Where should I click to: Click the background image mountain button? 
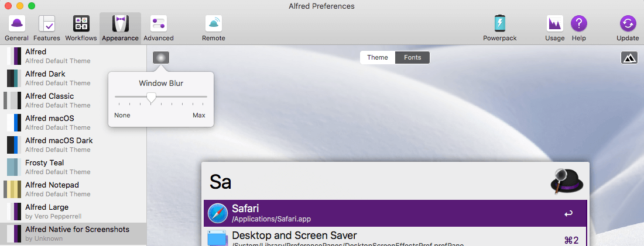tap(629, 58)
